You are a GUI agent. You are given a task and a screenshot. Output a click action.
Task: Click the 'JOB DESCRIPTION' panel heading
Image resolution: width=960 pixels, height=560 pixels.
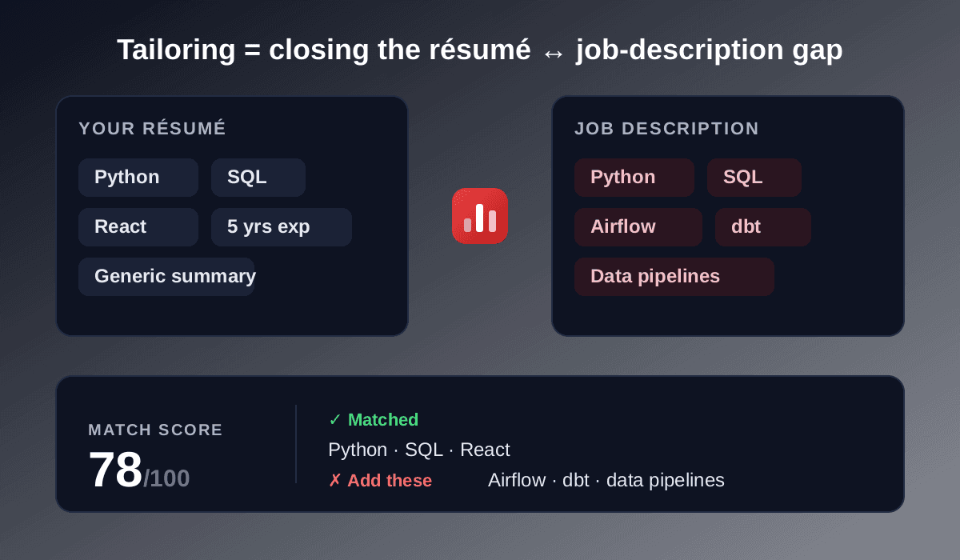667,129
